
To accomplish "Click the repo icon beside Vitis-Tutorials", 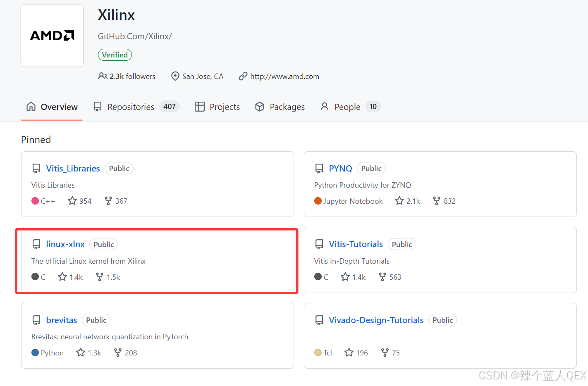I will 319,244.
